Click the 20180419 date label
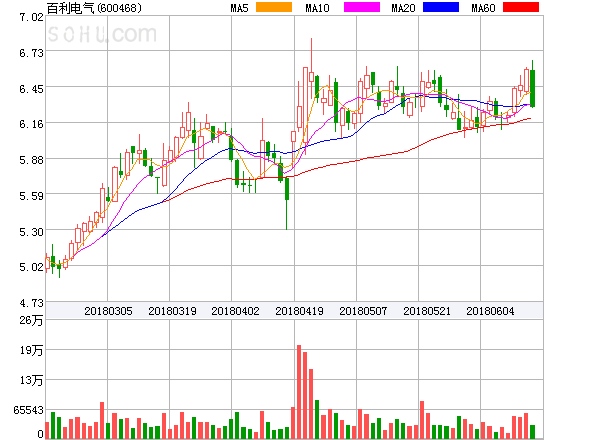 point(299,311)
